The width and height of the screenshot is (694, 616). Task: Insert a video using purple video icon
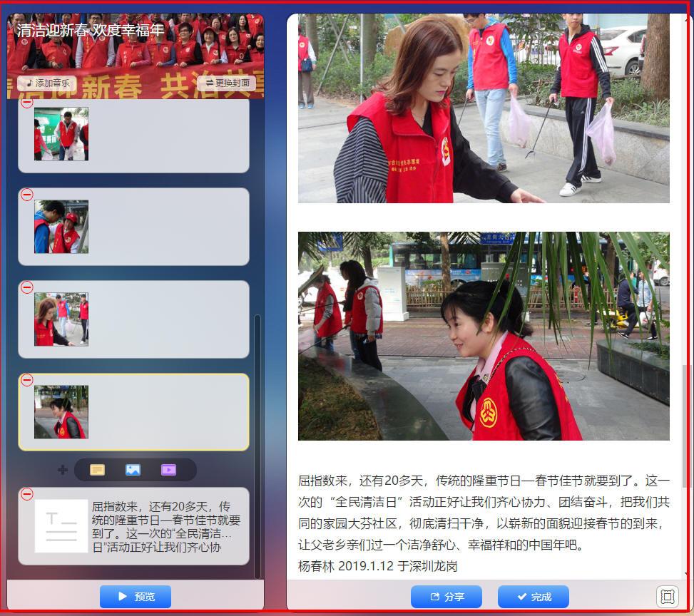[x=168, y=470]
